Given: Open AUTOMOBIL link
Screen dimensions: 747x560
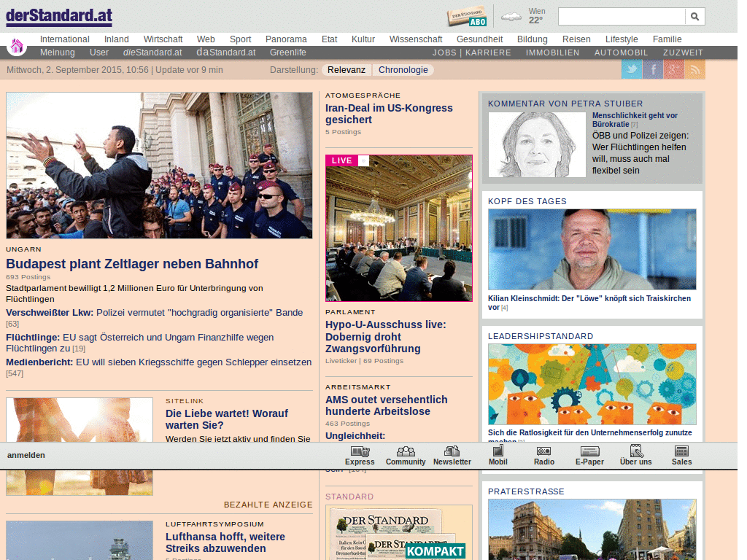Looking at the screenshot, I should coord(622,52).
